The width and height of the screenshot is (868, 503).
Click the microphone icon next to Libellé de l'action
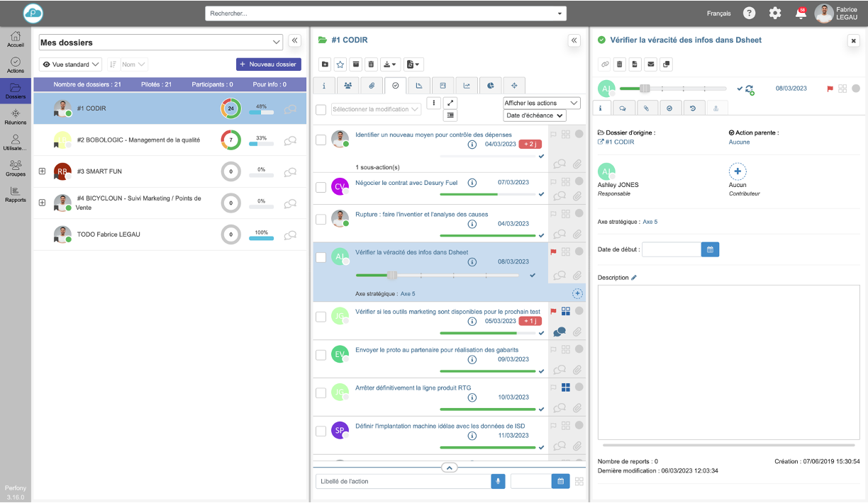498,482
